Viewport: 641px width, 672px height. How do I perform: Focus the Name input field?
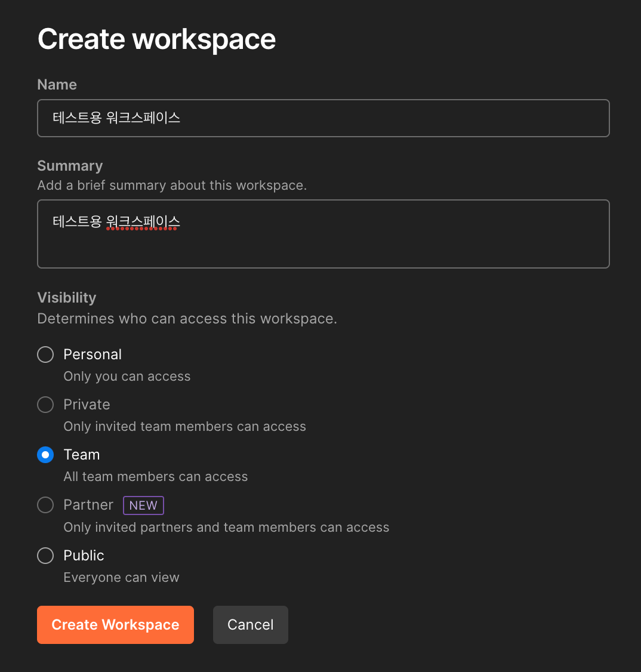pyautogui.click(x=323, y=118)
